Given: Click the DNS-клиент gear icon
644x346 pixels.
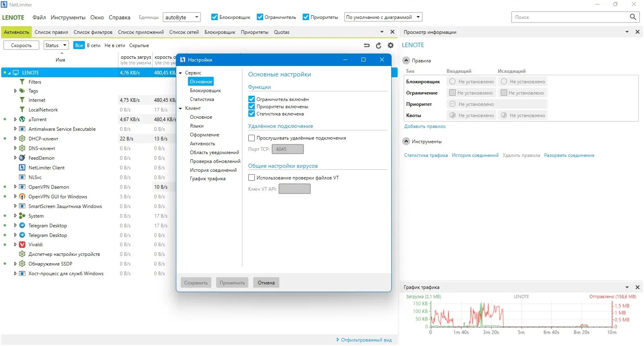Looking at the screenshot, I should [22, 148].
